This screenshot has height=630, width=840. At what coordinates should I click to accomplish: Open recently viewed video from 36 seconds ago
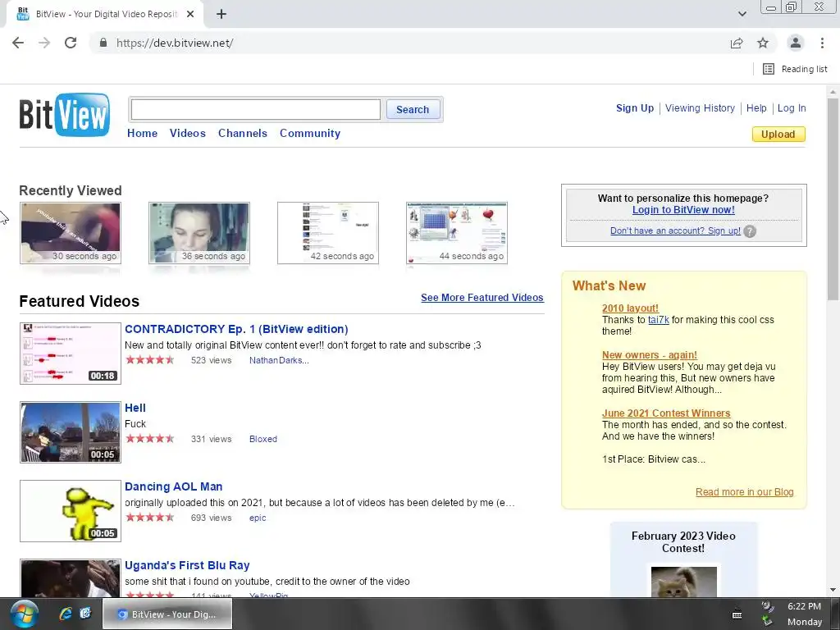199,232
